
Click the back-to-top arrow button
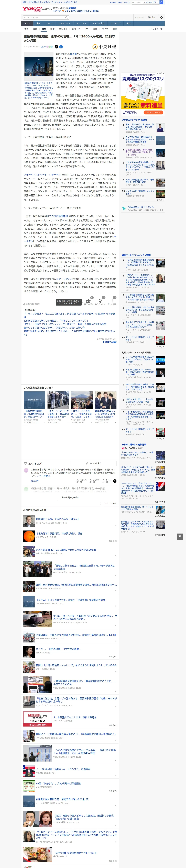tap(180, 537)
